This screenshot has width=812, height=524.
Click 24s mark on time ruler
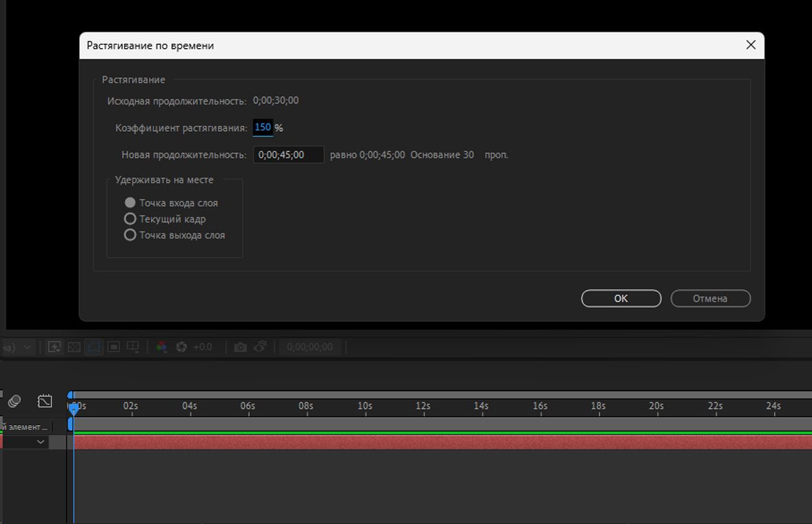[x=773, y=406]
